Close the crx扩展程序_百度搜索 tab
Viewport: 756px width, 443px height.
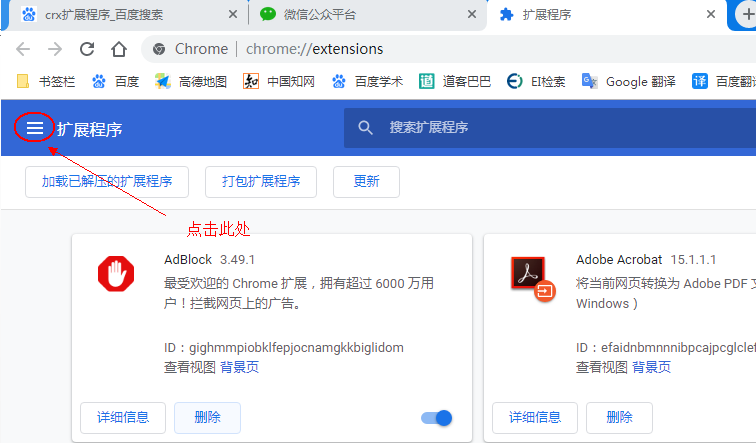[x=233, y=14]
